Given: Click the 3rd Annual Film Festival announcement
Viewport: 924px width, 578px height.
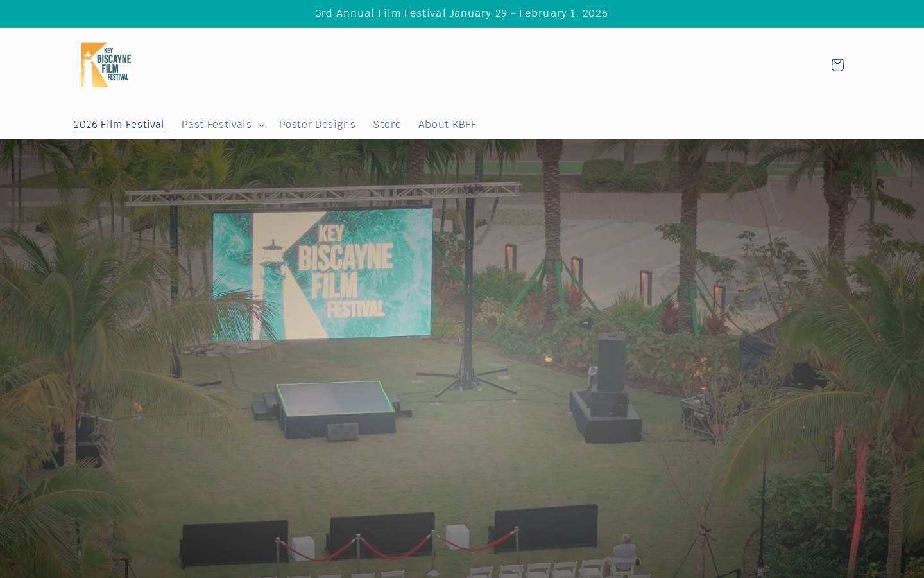Looking at the screenshot, I should coord(461,13).
